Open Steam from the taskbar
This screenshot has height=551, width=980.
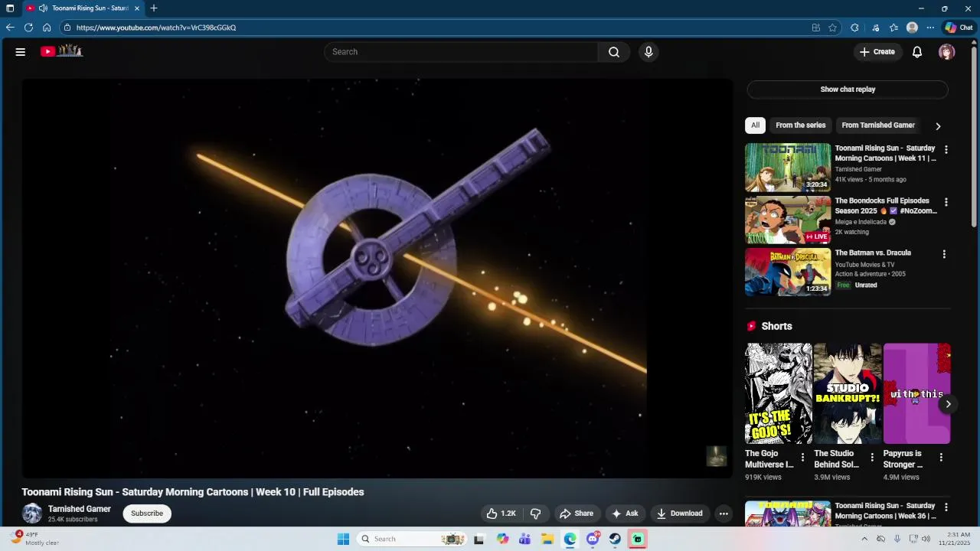point(615,539)
